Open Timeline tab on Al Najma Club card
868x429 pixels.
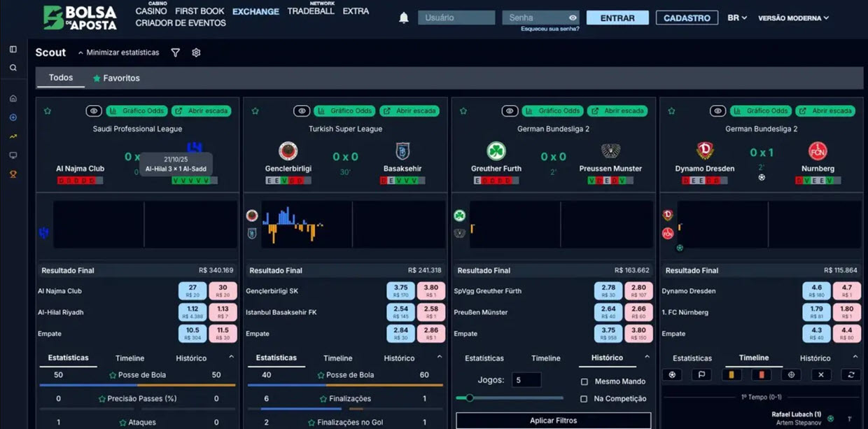click(129, 358)
